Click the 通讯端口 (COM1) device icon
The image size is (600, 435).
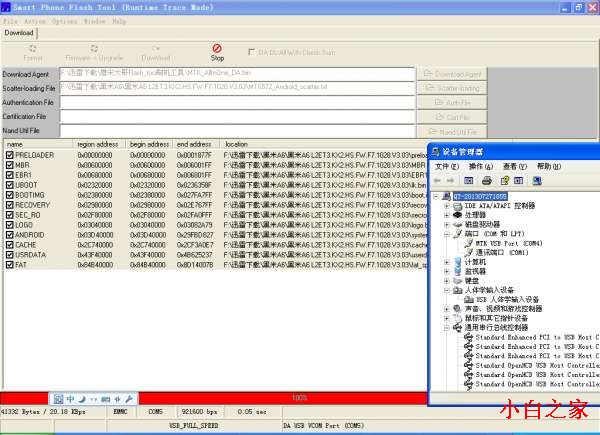tap(469, 253)
